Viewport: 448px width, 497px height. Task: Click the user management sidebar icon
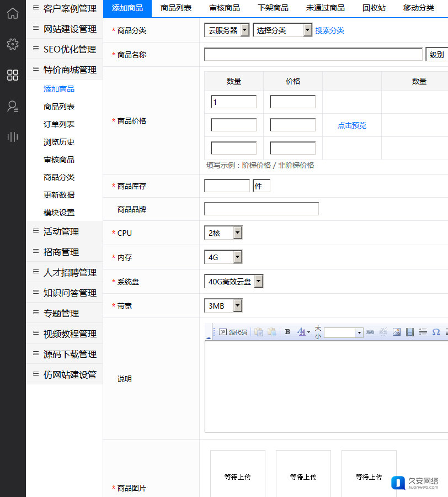point(12,107)
